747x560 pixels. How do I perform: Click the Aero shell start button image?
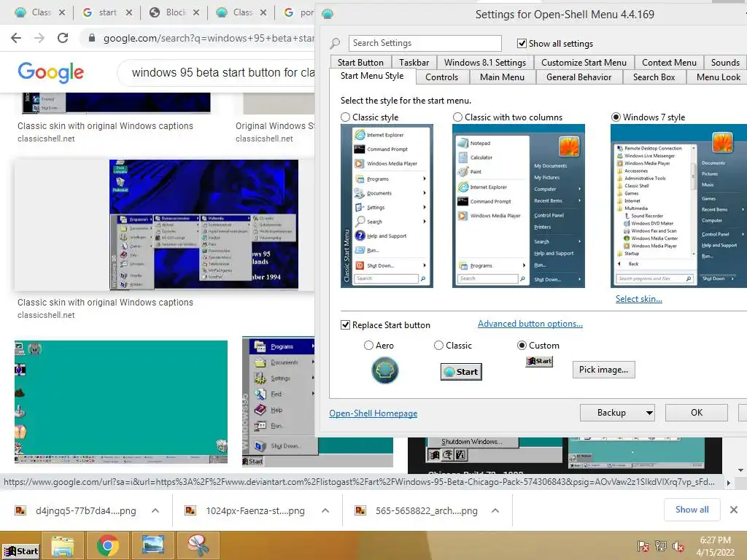point(385,370)
